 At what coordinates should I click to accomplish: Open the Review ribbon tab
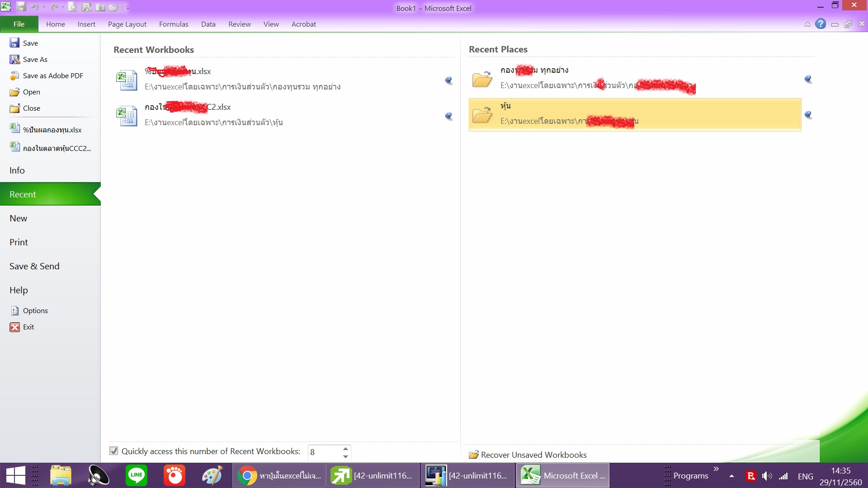click(240, 24)
